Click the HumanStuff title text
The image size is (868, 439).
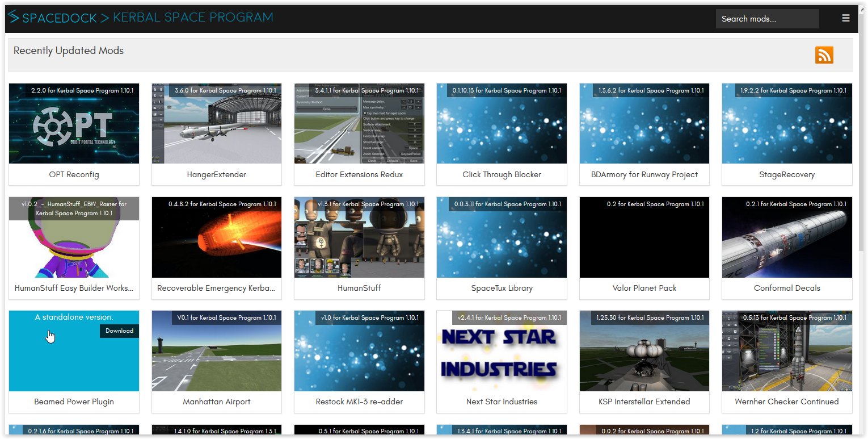point(359,288)
